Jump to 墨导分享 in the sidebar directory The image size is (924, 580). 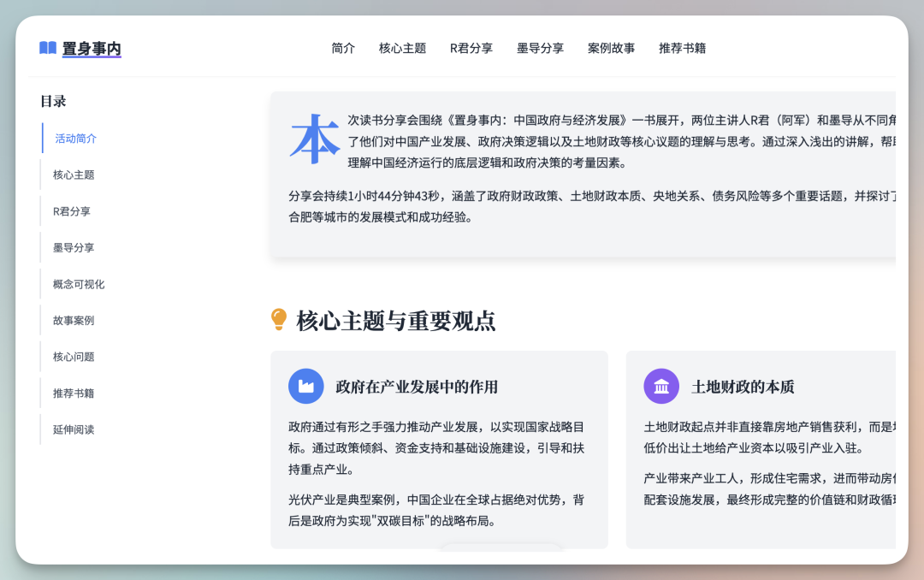74,247
